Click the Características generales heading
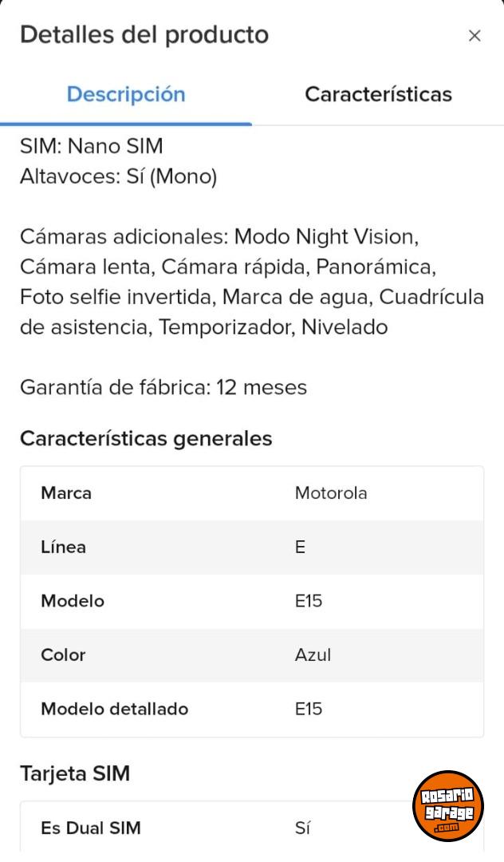504x862 pixels. tap(146, 438)
